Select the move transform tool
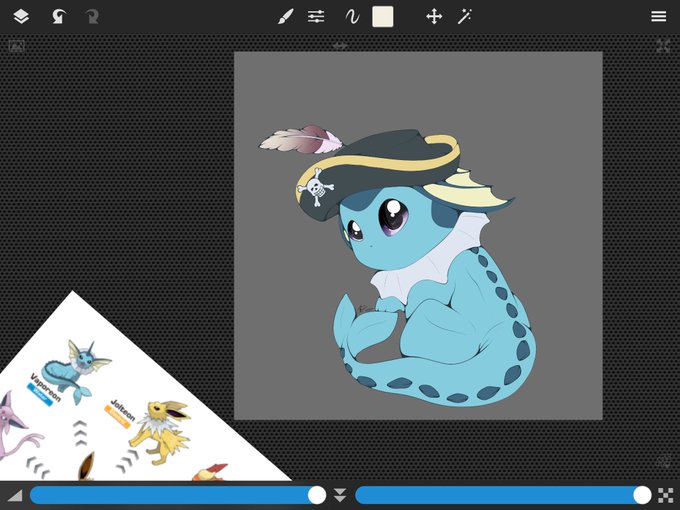680x510 pixels. [x=434, y=17]
